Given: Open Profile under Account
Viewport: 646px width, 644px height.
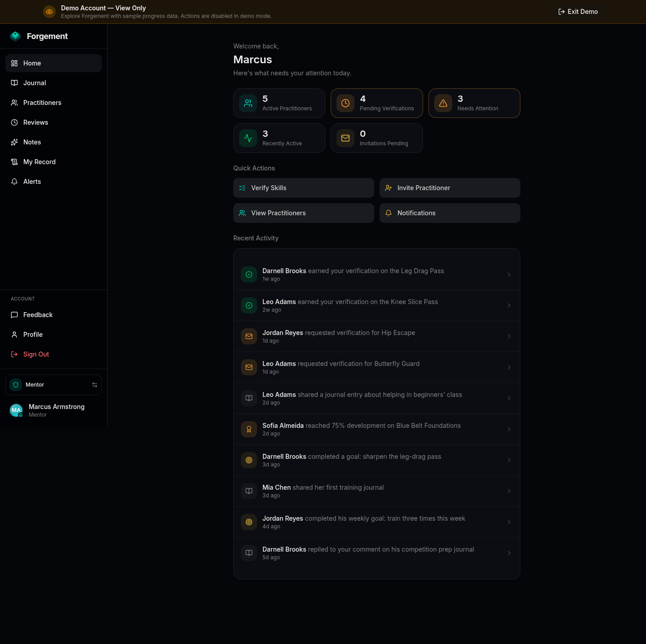Looking at the screenshot, I should [53, 335].
